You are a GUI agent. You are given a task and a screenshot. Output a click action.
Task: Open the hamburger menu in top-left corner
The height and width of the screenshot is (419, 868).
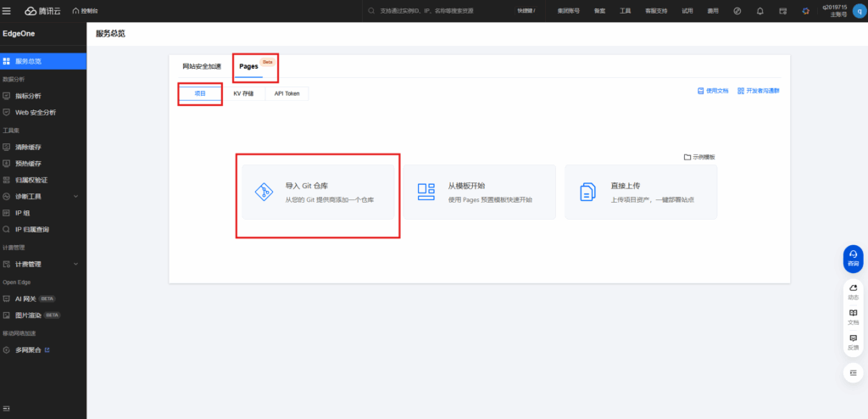8,10
